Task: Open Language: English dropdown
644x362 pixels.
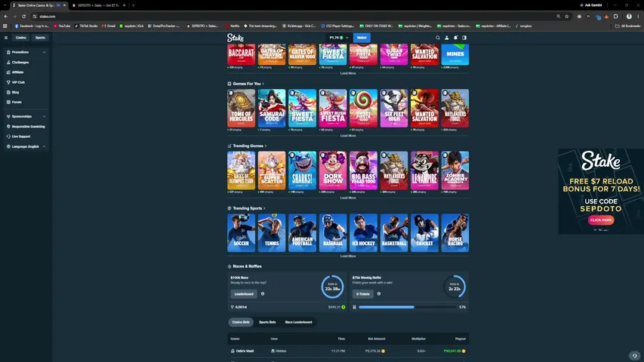Action: (26, 146)
